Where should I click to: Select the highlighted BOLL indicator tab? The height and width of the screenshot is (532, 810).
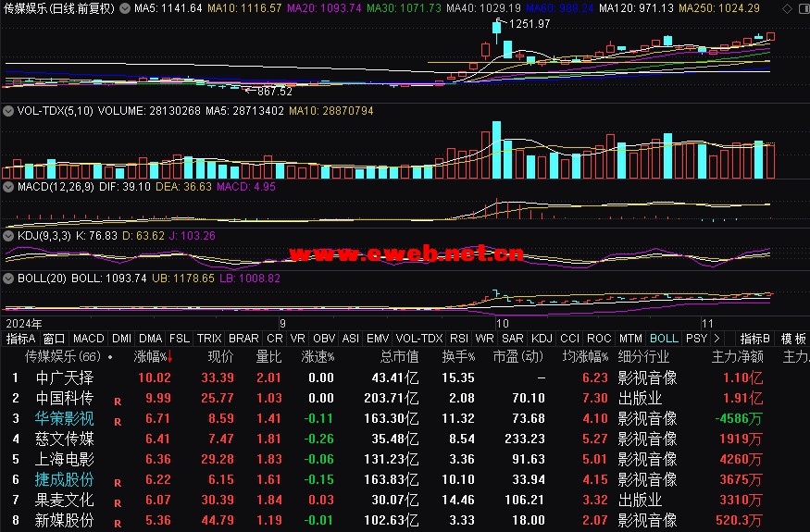[664, 339]
